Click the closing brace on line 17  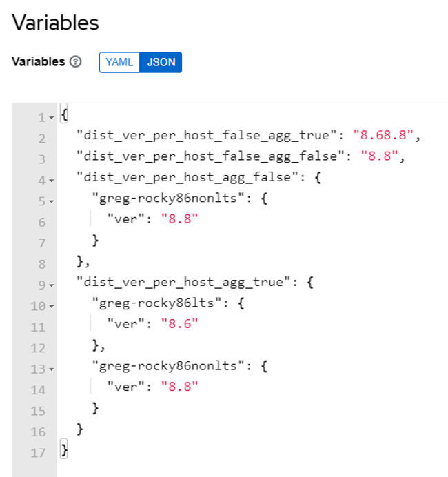pyautogui.click(x=64, y=449)
